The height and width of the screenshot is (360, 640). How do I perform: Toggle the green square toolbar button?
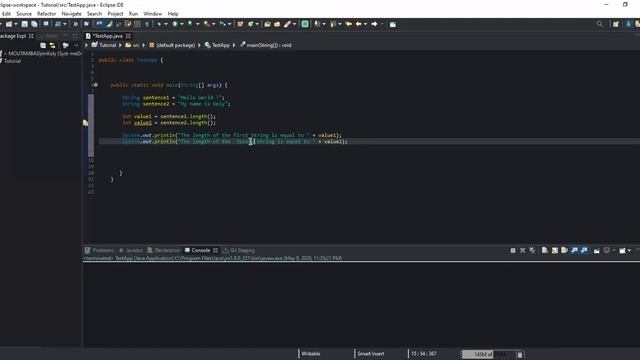(x=304, y=24)
